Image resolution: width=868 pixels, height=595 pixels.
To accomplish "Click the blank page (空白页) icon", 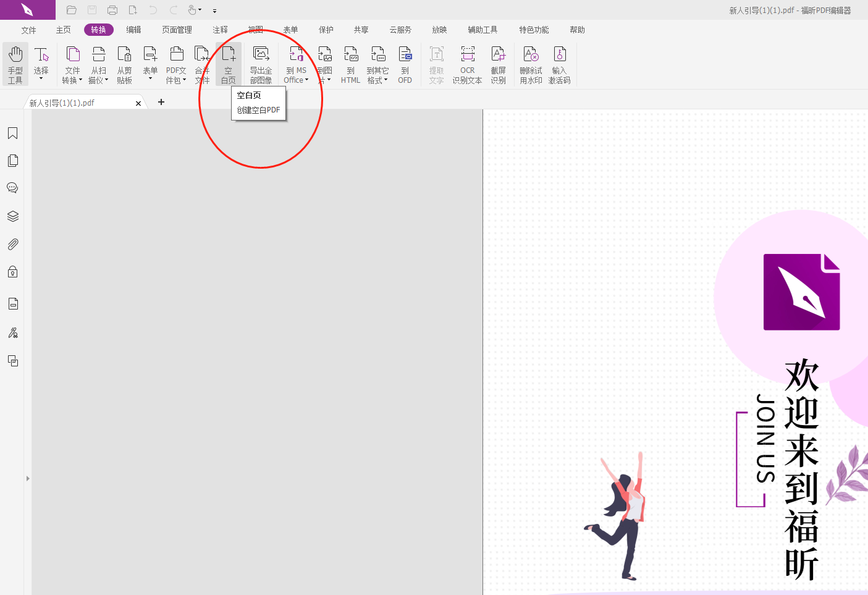I will pos(229,64).
